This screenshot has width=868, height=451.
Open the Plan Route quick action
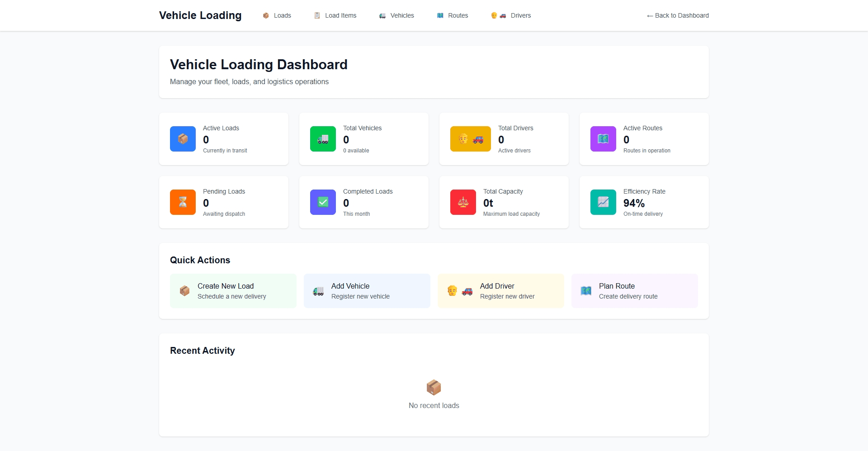[634, 291]
